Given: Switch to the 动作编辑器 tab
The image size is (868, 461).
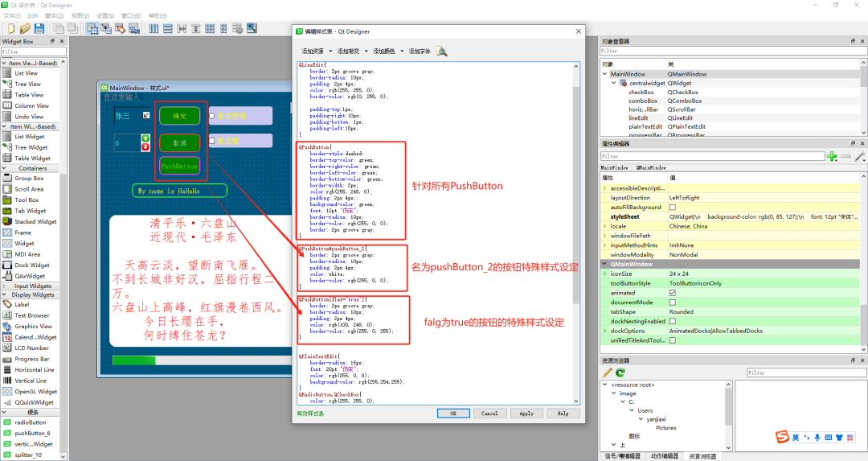Looking at the screenshot, I should coord(665,456).
